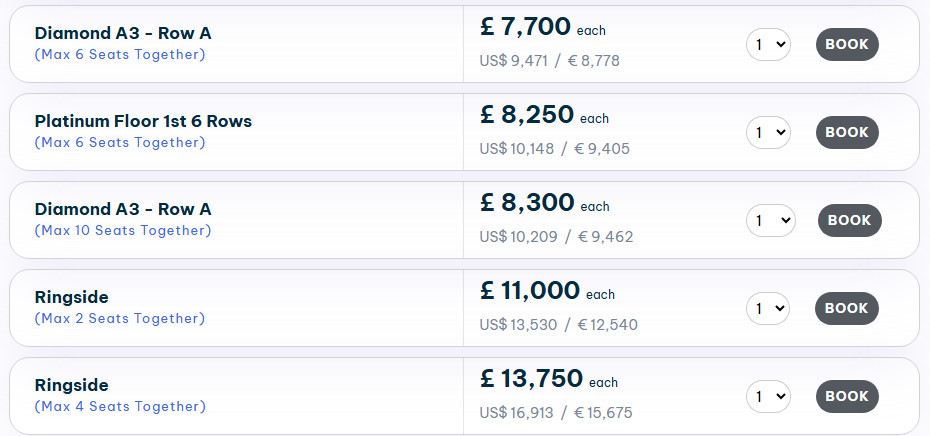Screen dimensions: 930x436
Task: Click the US$ 16,913 / € 15,675 conversion
Action: 555,413
